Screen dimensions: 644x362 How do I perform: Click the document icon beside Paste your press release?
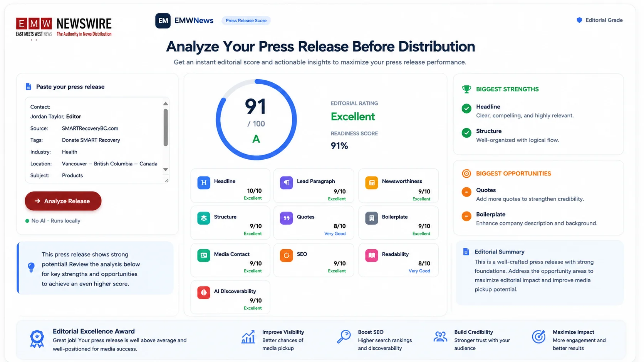pos(28,87)
